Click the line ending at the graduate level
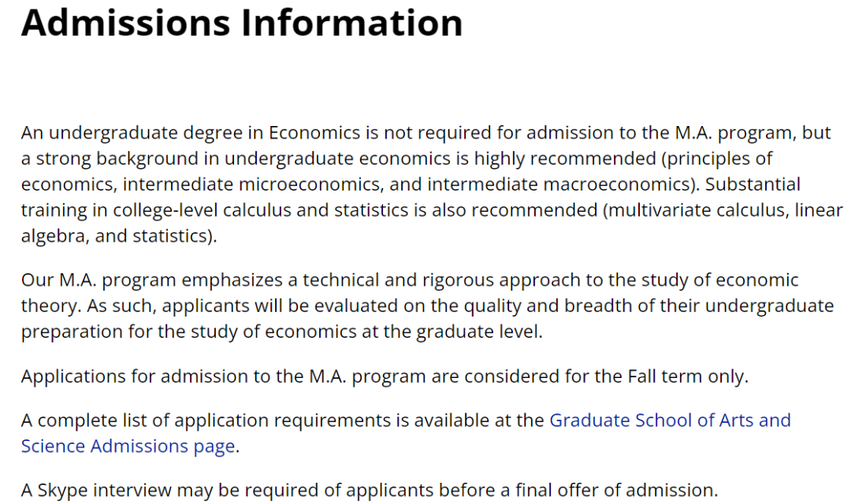This screenshot has height=504, width=851. (281, 332)
